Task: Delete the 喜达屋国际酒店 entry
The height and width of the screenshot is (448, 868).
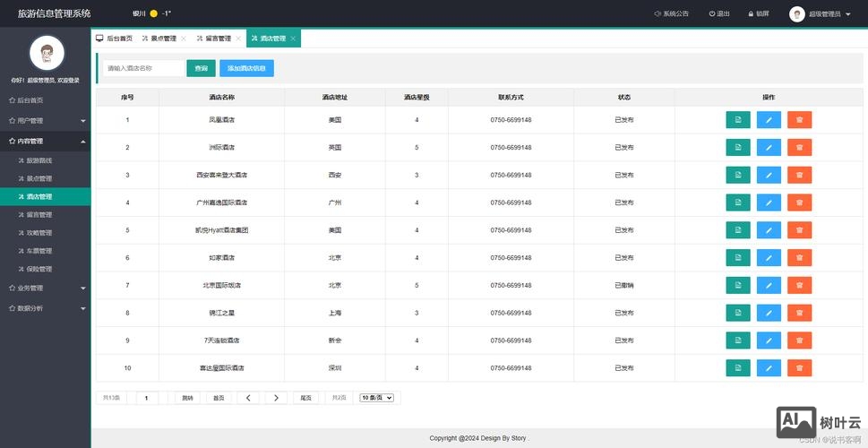Action: (x=799, y=368)
